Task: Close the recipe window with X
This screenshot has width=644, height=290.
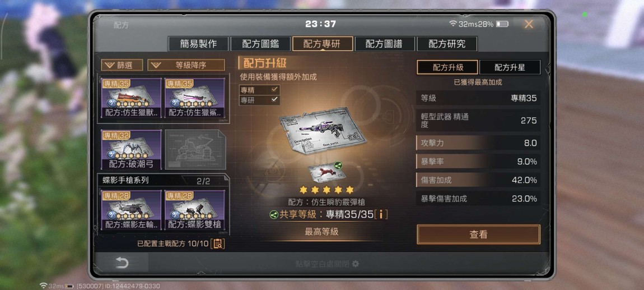Action: 529,24
